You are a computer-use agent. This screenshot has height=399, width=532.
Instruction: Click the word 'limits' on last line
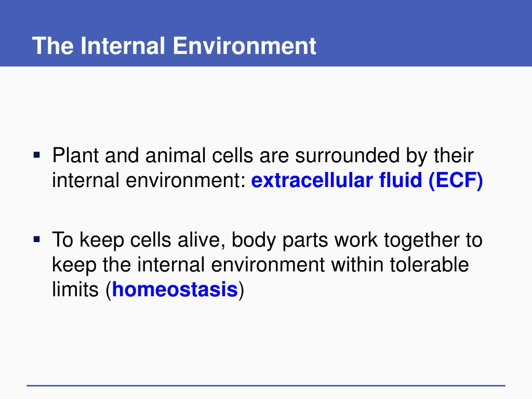click(x=75, y=289)
